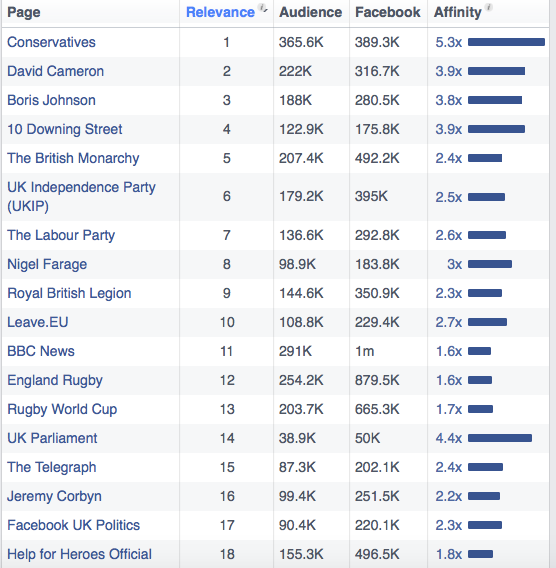The width and height of the screenshot is (556, 568).
Task: Sort by the Audience column header
Action: click(310, 12)
